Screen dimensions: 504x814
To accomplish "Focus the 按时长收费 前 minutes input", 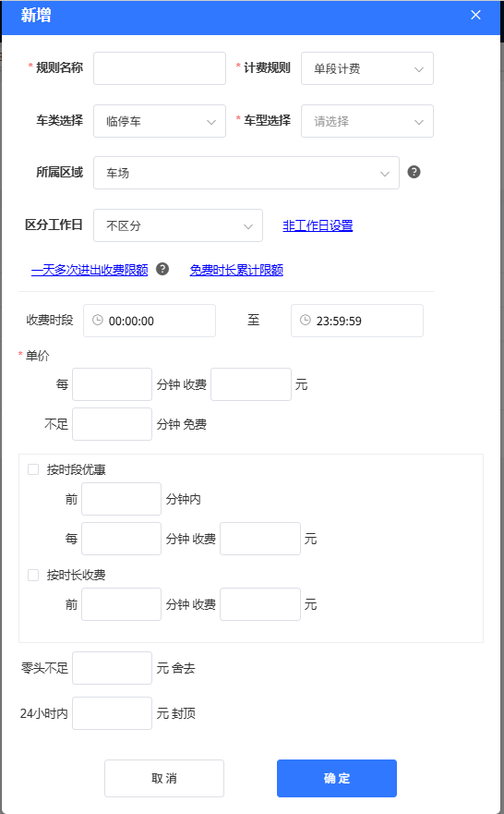I will coord(121,604).
